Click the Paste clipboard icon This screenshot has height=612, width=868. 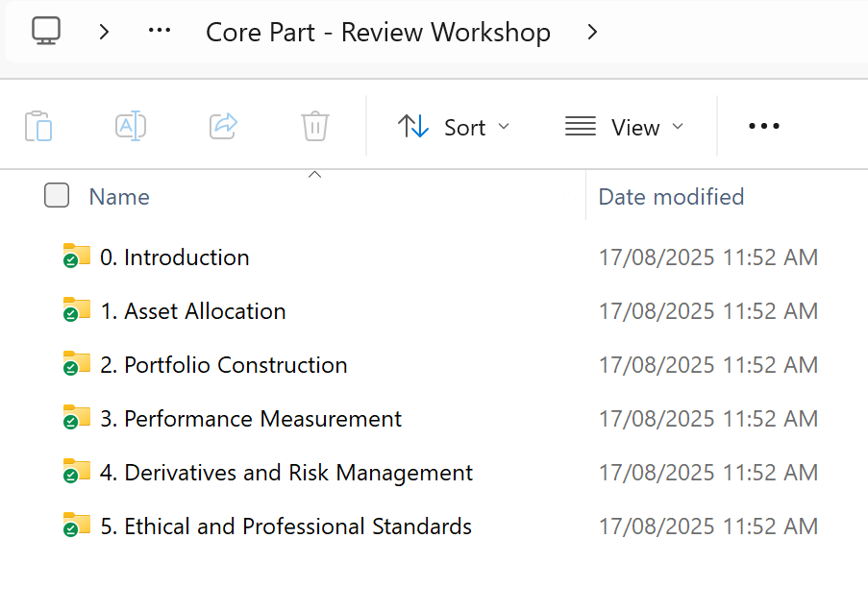(x=38, y=127)
